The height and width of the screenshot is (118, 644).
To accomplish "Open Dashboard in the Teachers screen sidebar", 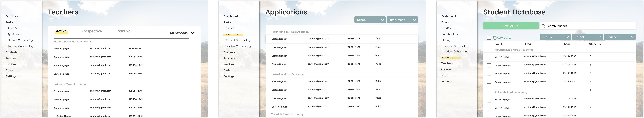I will pyautogui.click(x=13, y=16).
